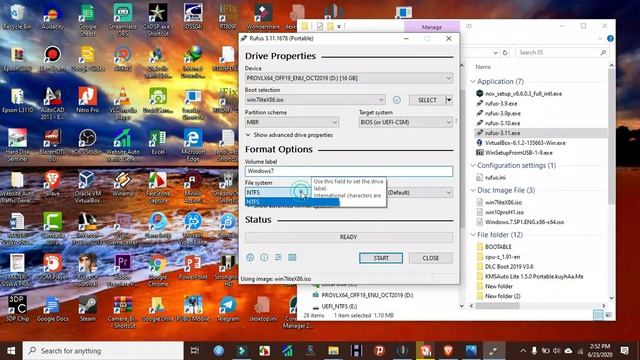Click the ISO checksum checkmark icon
Image resolution: width=640 pixels, height=360 pixels.
click(397, 100)
